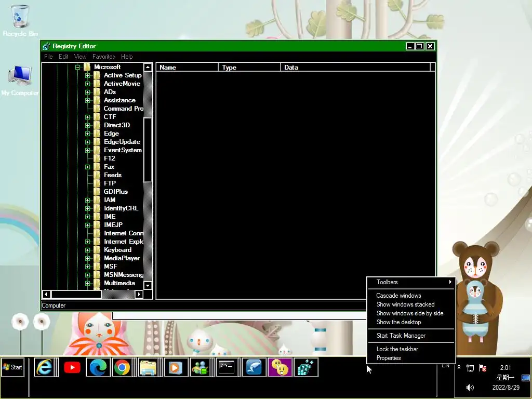Click the volume speaker tray icon

(x=470, y=388)
